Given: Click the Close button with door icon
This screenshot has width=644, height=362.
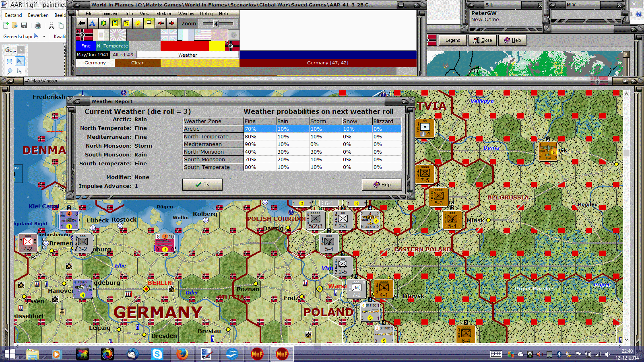Looking at the screenshot, I should 483,40.
